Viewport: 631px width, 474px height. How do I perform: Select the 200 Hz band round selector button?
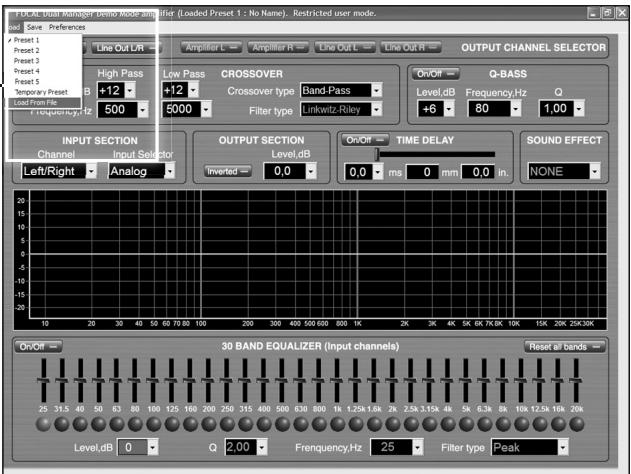point(209,424)
